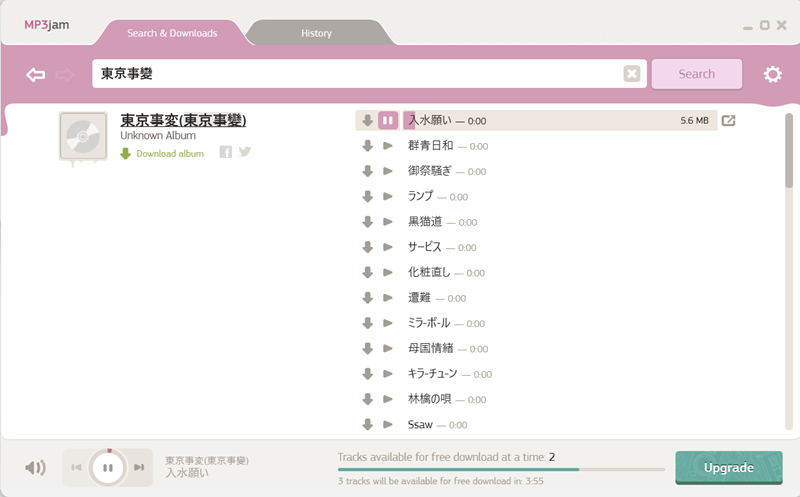Click the album cover thumbnail
Viewport: 800px width, 497px height.
click(83, 136)
